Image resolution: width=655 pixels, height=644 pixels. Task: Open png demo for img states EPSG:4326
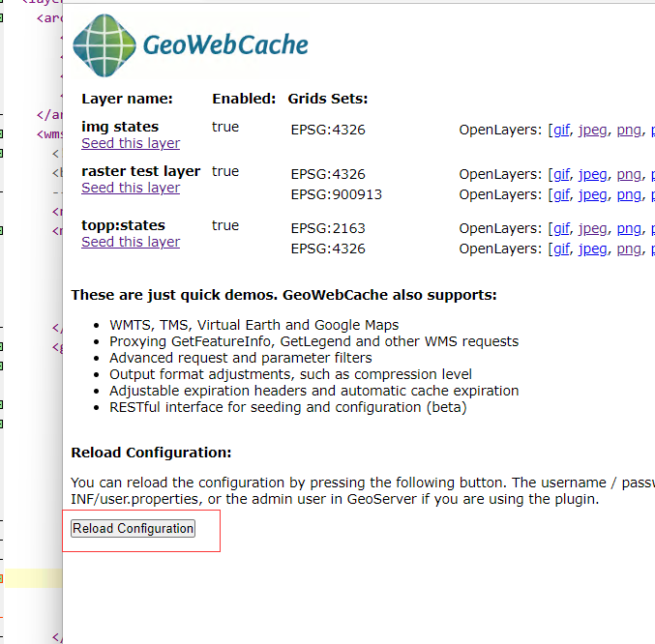629,130
